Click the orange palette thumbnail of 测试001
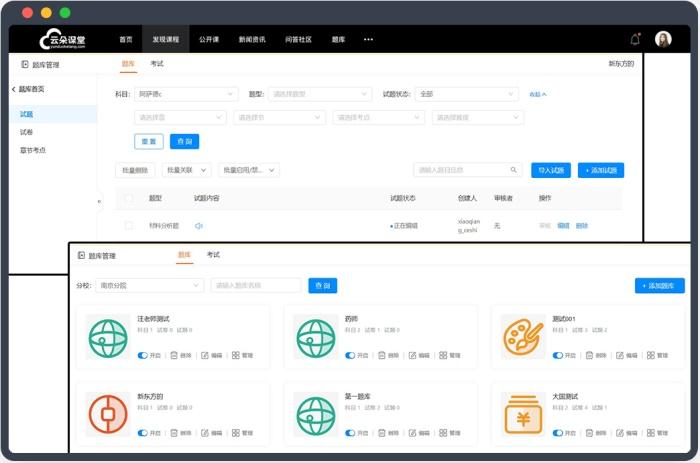Image resolution: width=700 pixels, height=463 pixels. click(x=523, y=337)
